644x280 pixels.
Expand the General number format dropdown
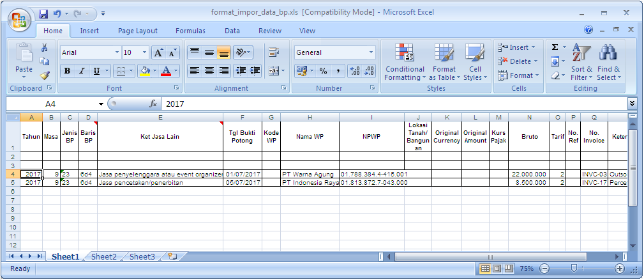[371, 52]
